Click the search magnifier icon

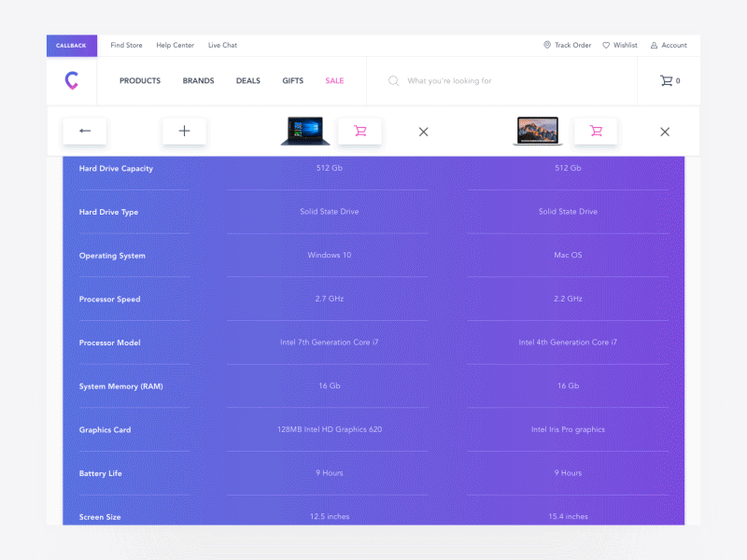click(393, 81)
